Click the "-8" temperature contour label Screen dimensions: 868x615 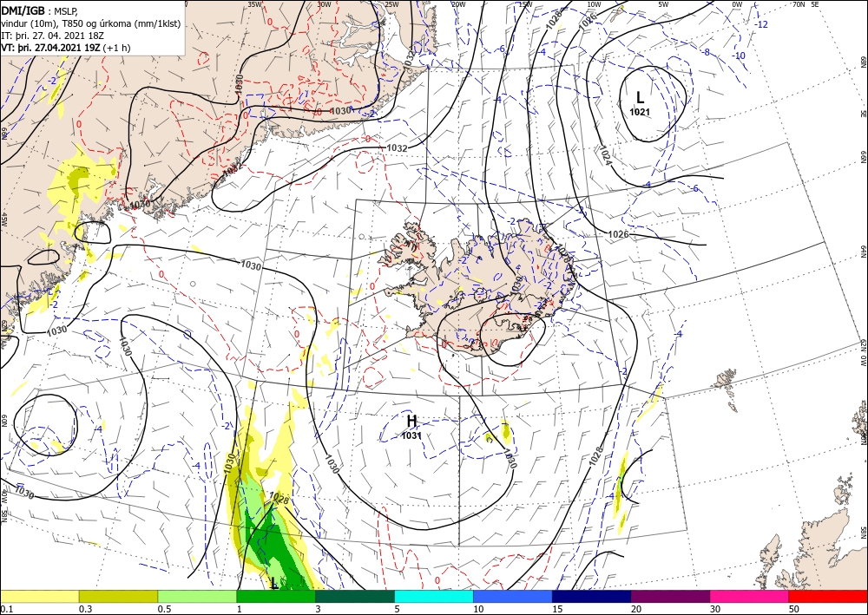tap(706, 53)
